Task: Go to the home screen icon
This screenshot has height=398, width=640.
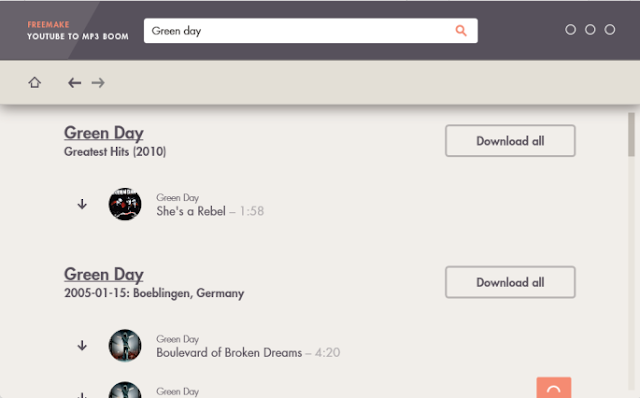Action: click(35, 82)
